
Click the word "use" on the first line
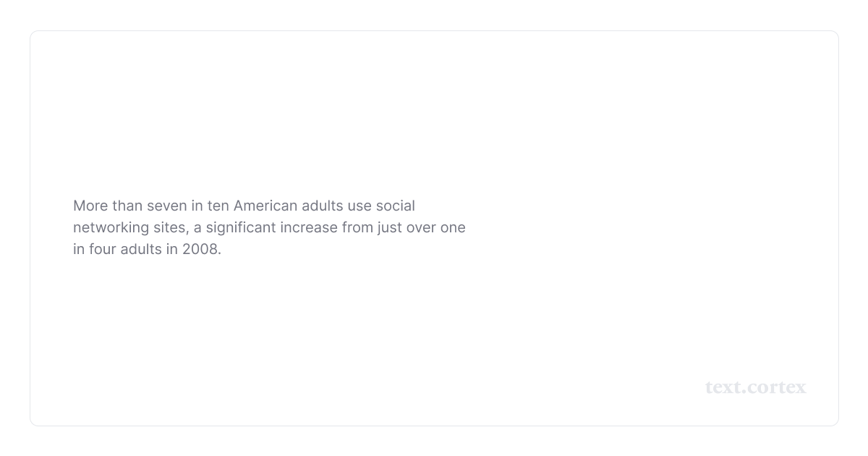359,206
